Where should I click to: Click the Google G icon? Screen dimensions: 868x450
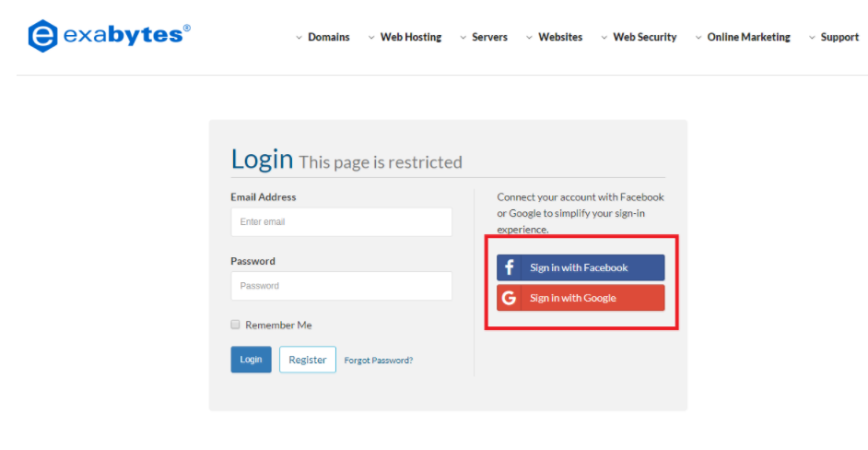509,298
